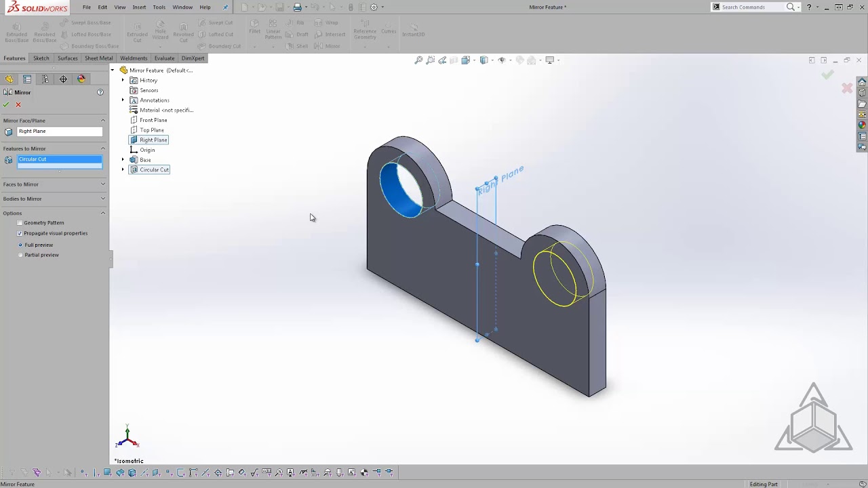Open Mirror help question mark icon
Image resolution: width=868 pixels, height=488 pixels.
(x=100, y=92)
